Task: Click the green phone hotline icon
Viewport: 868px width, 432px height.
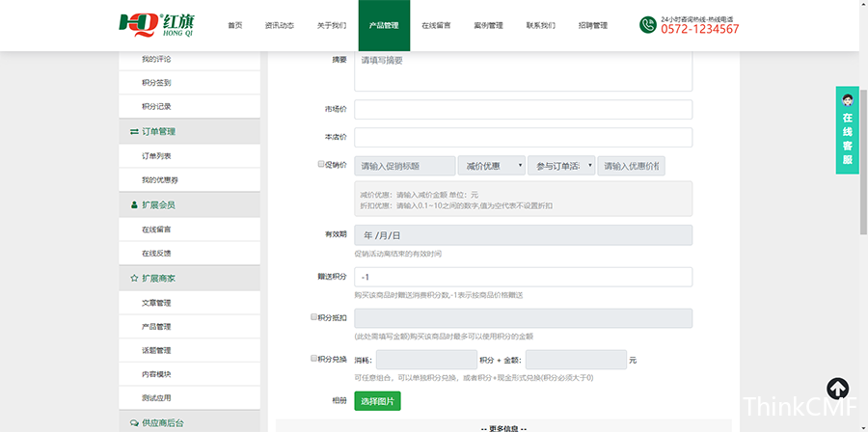Action: click(647, 25)
